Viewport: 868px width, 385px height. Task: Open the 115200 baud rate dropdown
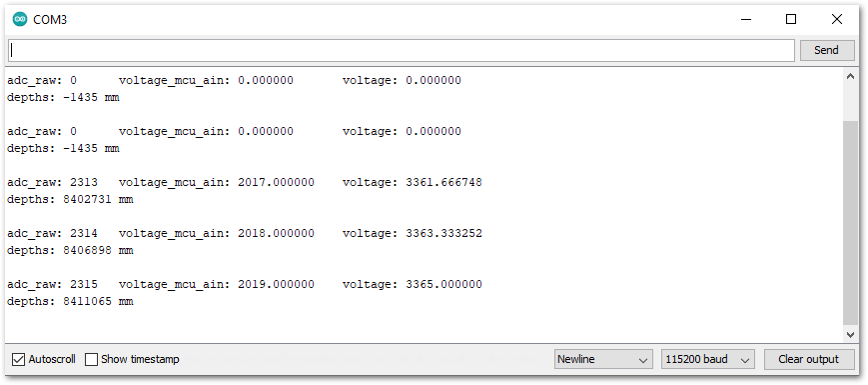[707, 360]
